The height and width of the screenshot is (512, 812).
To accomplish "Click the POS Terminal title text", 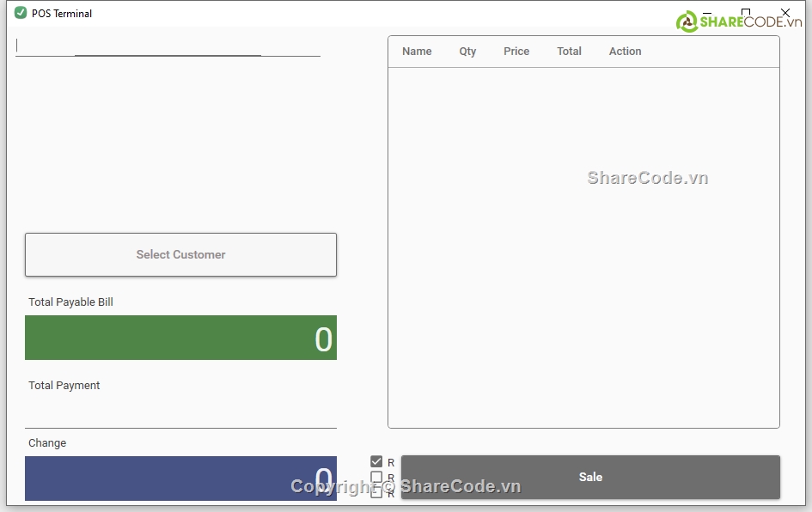I will pos(62,14).
